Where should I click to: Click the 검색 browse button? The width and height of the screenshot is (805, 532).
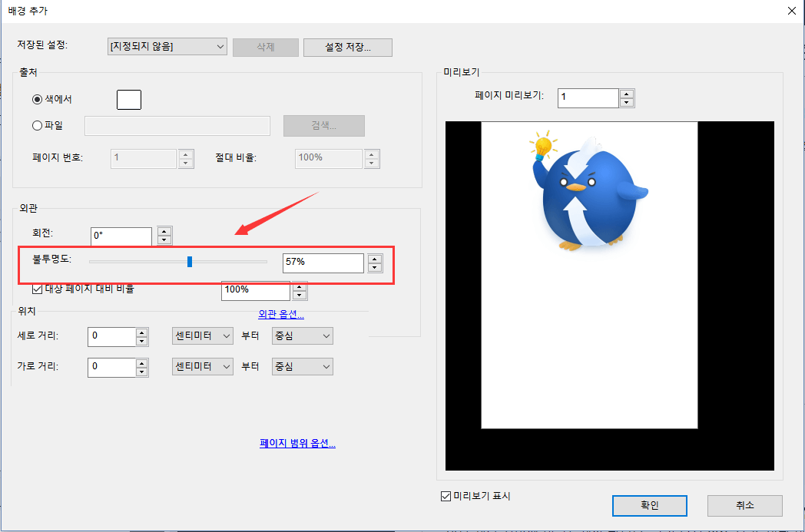324,125
